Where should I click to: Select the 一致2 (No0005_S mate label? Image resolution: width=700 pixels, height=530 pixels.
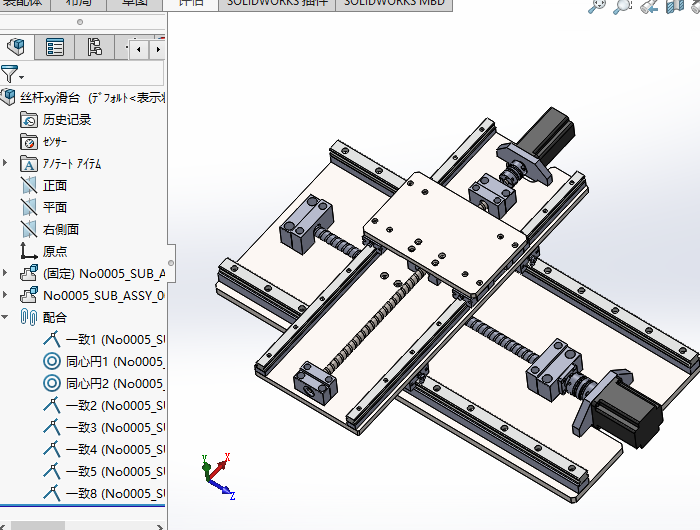(115, 405)
